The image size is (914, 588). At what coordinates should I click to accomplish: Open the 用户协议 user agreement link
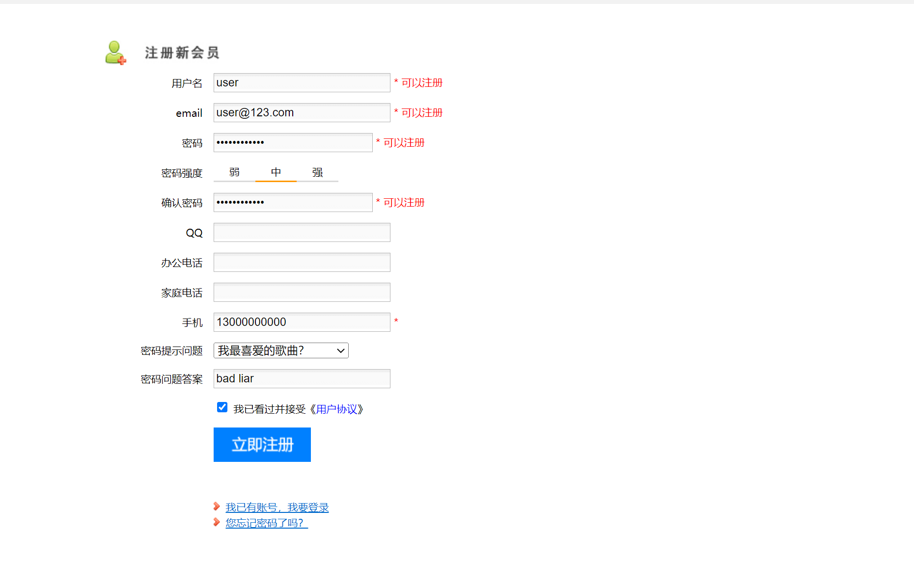pos(336,409)
